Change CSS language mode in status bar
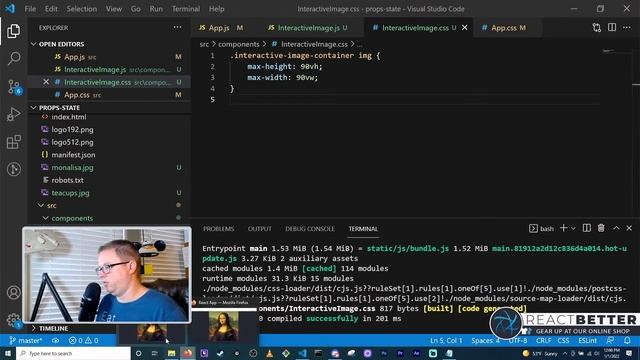This screenshot has width=640, height=360. click(x=563, y=340)
